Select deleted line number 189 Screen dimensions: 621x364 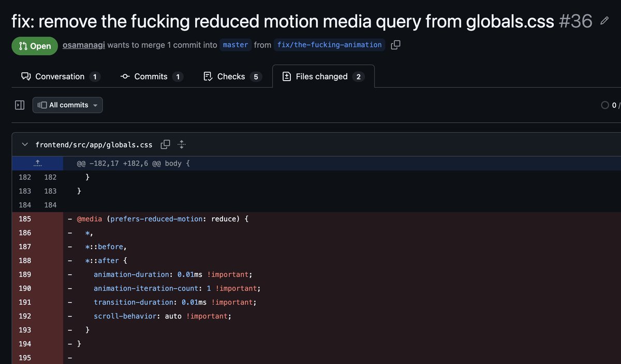25,275
